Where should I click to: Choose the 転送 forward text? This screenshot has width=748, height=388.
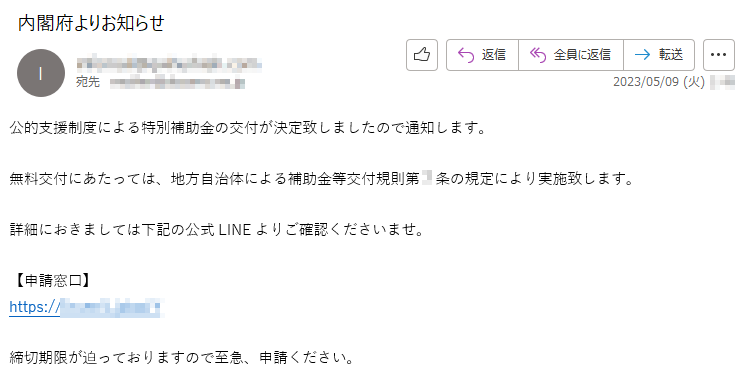[x=671, y=55]
